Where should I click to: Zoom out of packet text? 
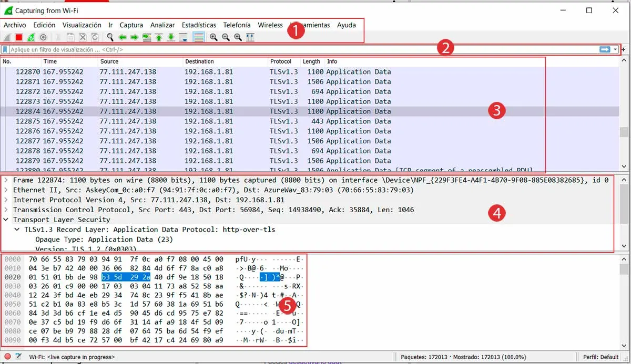(x=226, y=37)
